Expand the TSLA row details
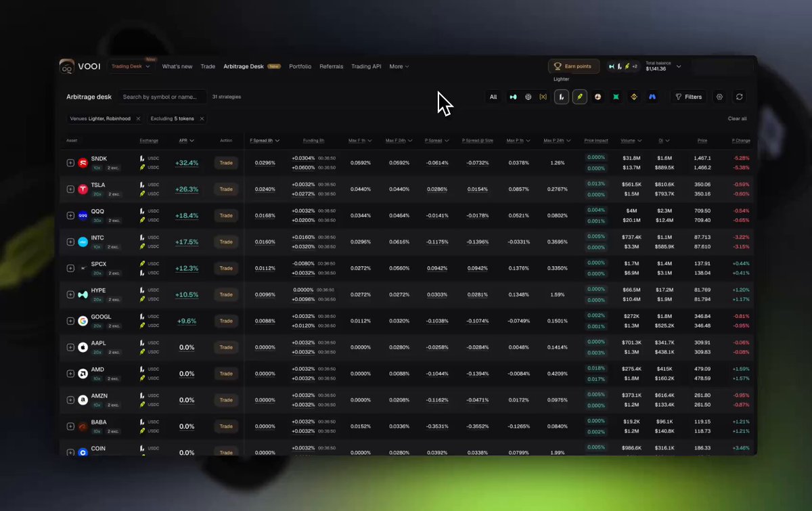This screenshot has height=511, width=812. coord(70,189)
